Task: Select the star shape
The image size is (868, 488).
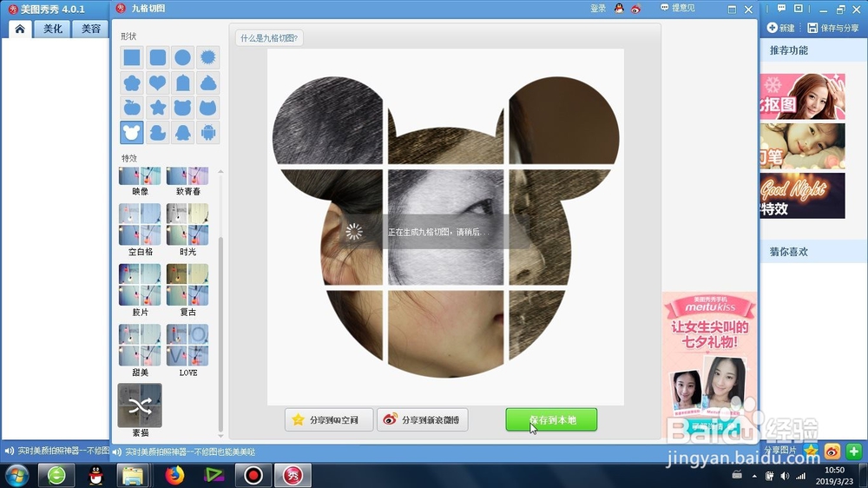Action: point(157,108)
